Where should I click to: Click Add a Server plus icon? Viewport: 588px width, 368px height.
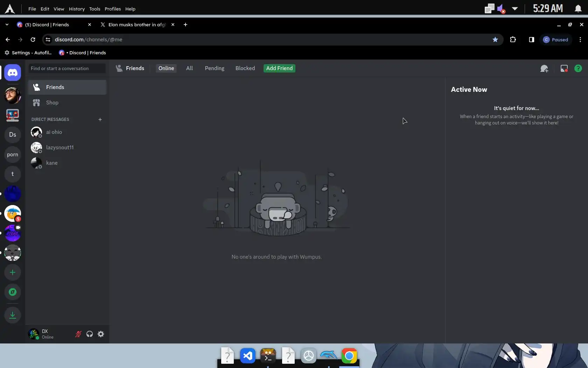(x=13, y=272)
